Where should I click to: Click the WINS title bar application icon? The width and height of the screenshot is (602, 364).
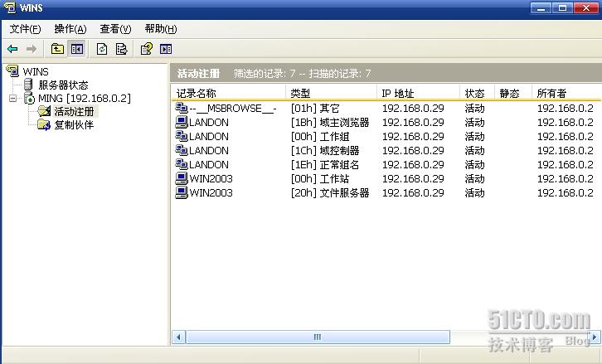coord(10,7)
